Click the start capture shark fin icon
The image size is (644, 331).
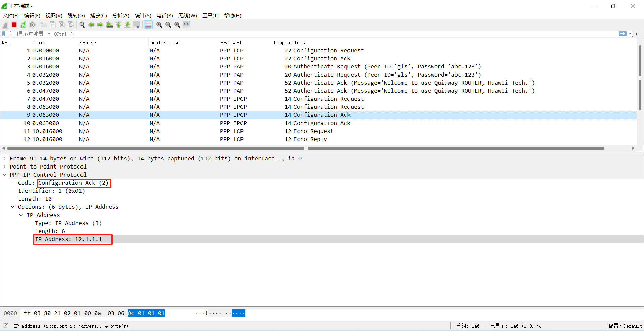pyautogui.click(x=5, y=25)
